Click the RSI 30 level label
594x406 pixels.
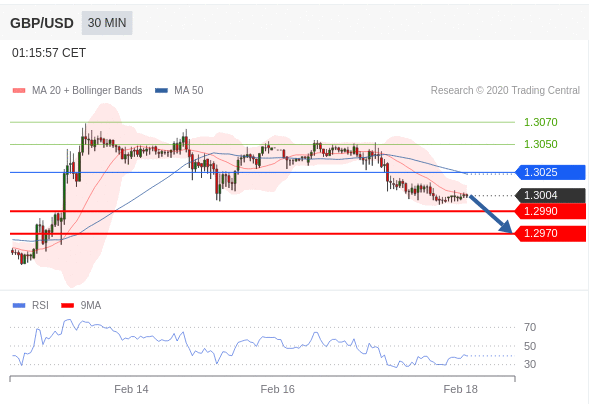pyautogui.click(x=530, y=364)
